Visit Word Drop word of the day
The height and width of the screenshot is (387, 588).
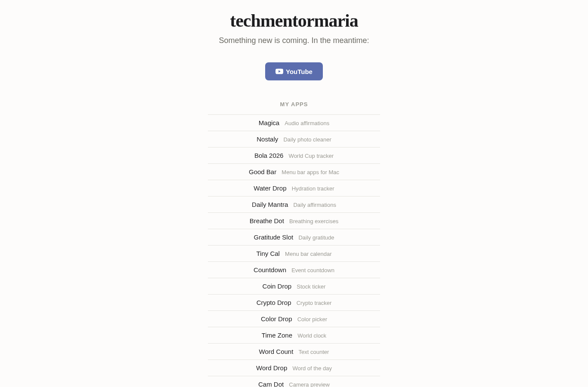pos(294,368)
